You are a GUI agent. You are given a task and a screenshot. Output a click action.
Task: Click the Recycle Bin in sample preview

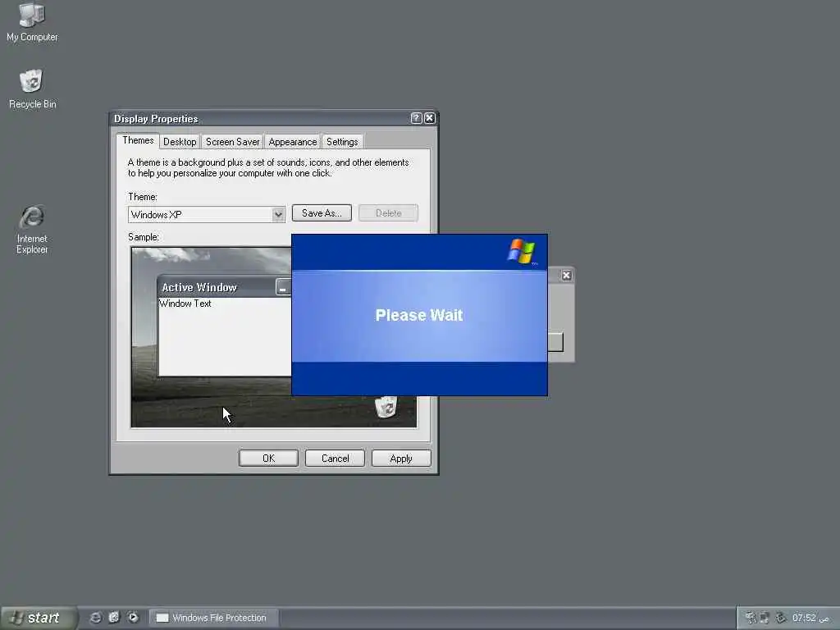pyautogui.click(x=386, y=407)
